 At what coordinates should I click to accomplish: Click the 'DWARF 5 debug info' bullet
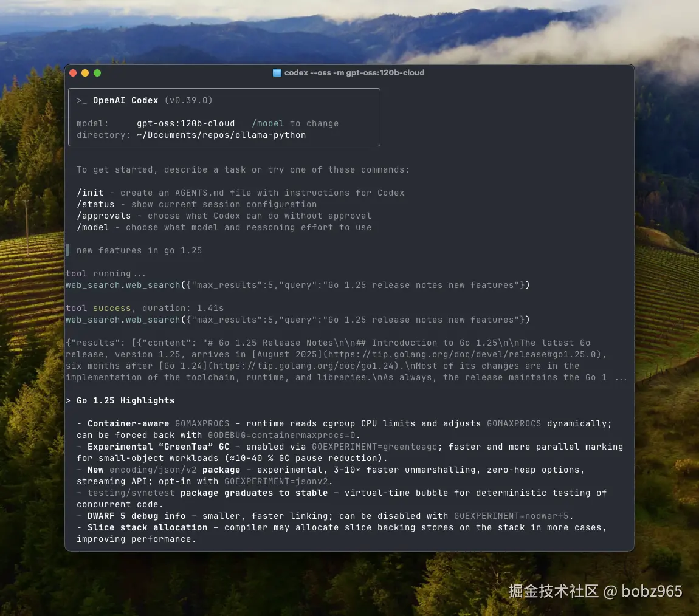click(136, 516)
